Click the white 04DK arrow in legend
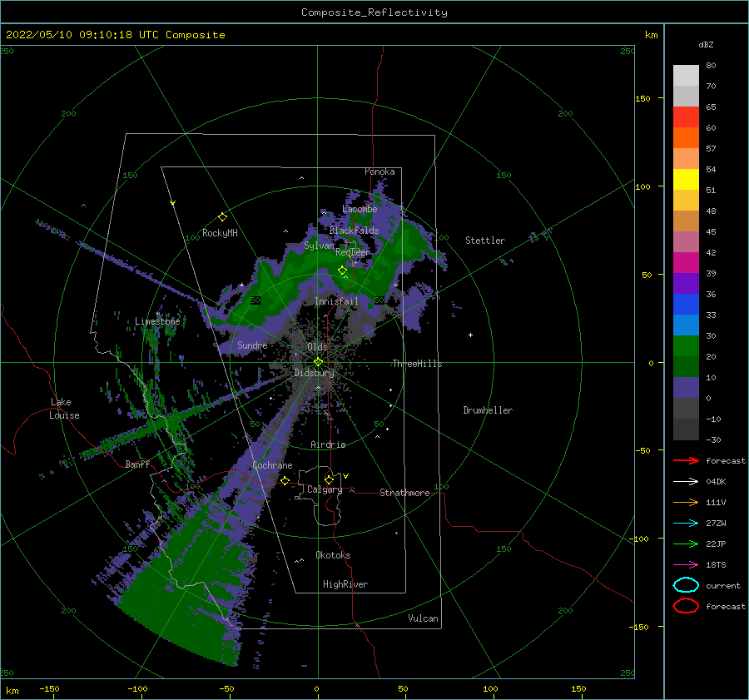Image resolution: width=749 pixels, height=700 pixels. click(x=686, y=481)
